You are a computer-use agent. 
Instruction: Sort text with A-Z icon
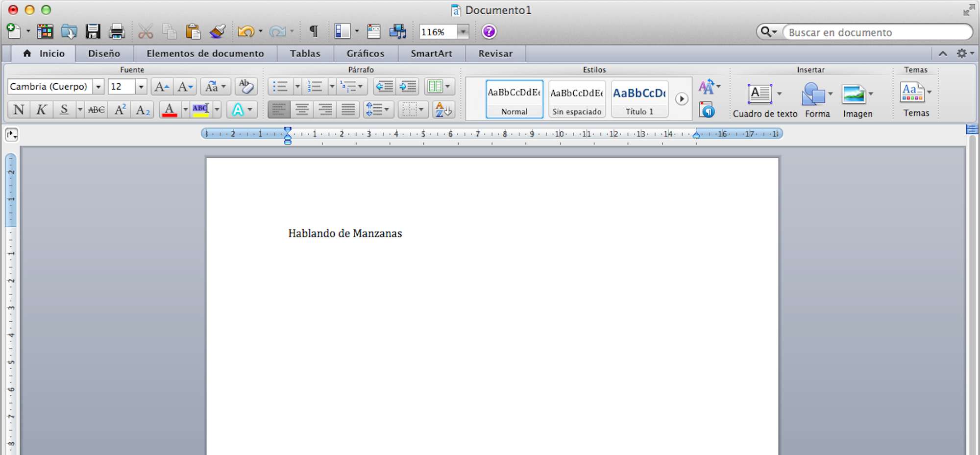(443, 109)
